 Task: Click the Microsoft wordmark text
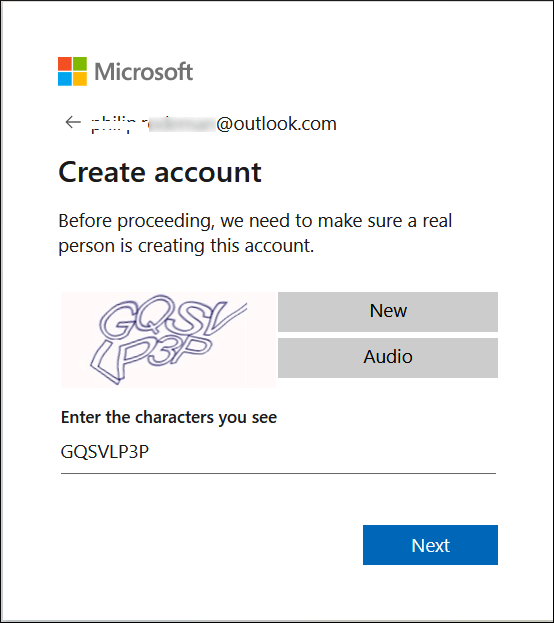point(143,72)
